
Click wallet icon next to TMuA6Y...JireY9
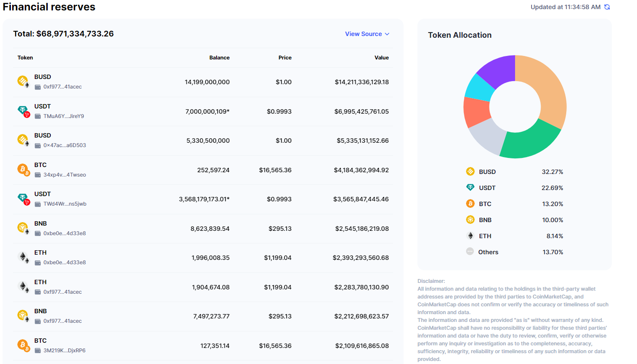[38, 116]
